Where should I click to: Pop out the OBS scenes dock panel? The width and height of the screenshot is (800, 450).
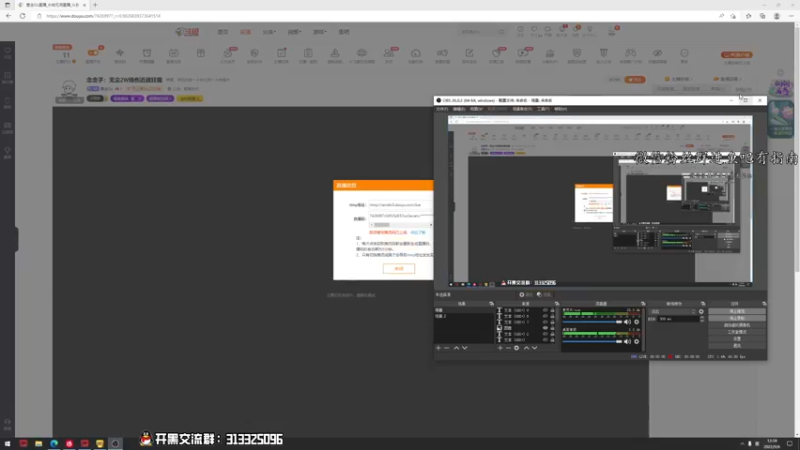coord(491,304)
